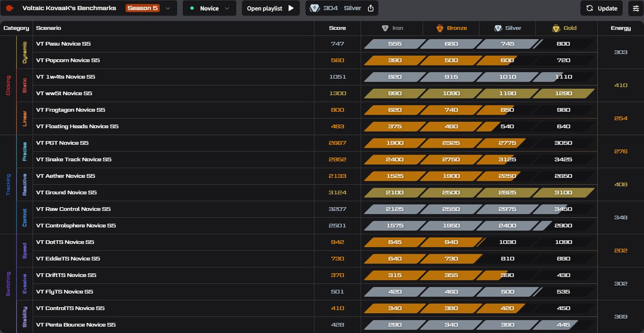This screenshot has width=644, height=333.
Task: Select VT EddieTS Novice S5 scenario
Action: [x=68, y=259]
